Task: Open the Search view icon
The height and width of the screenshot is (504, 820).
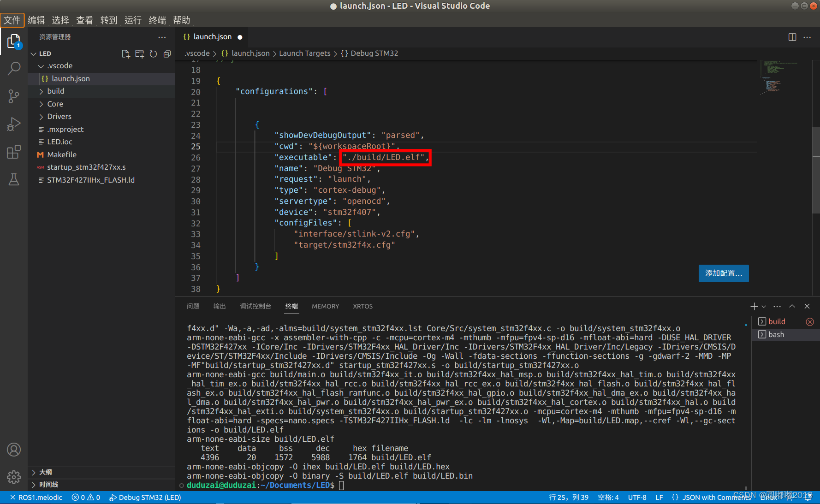Action: (14, 69)
